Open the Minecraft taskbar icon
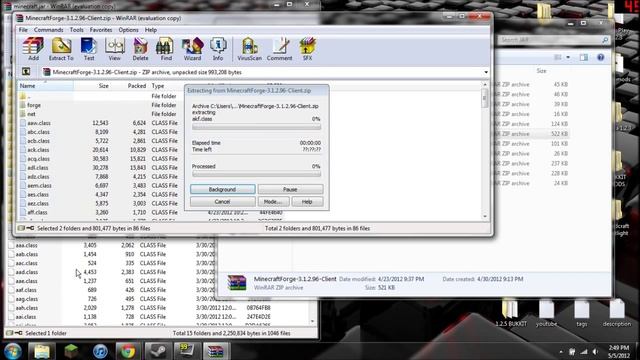 [x=71, y=351]
